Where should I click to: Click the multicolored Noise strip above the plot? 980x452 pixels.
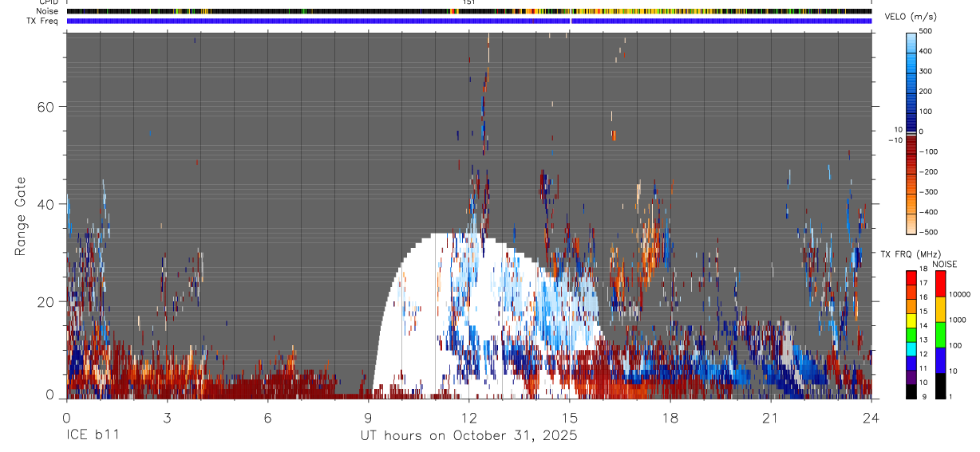(x=469, y=11)
